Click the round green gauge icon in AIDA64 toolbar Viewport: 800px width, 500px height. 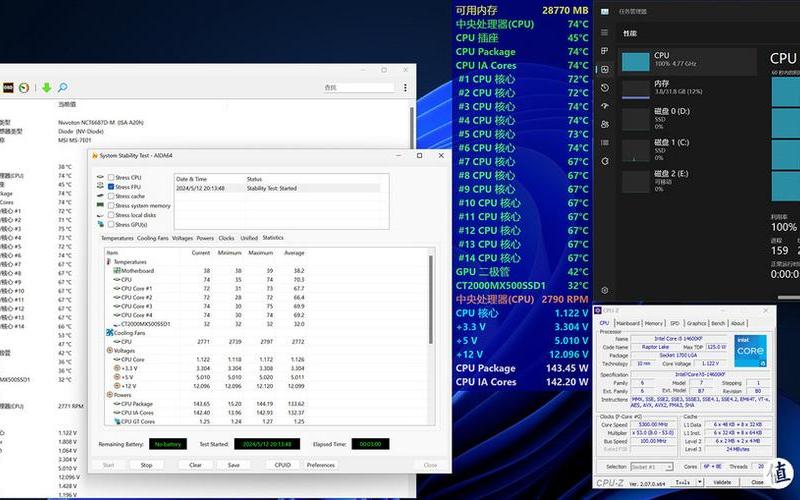point(23,88)
